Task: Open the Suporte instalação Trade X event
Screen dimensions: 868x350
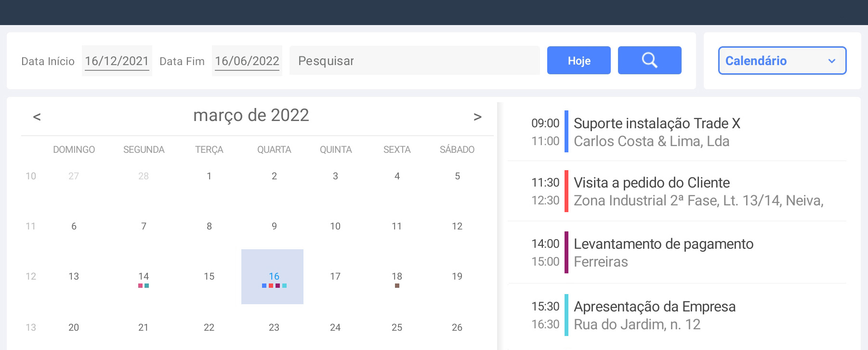Action: pos(657,123)
